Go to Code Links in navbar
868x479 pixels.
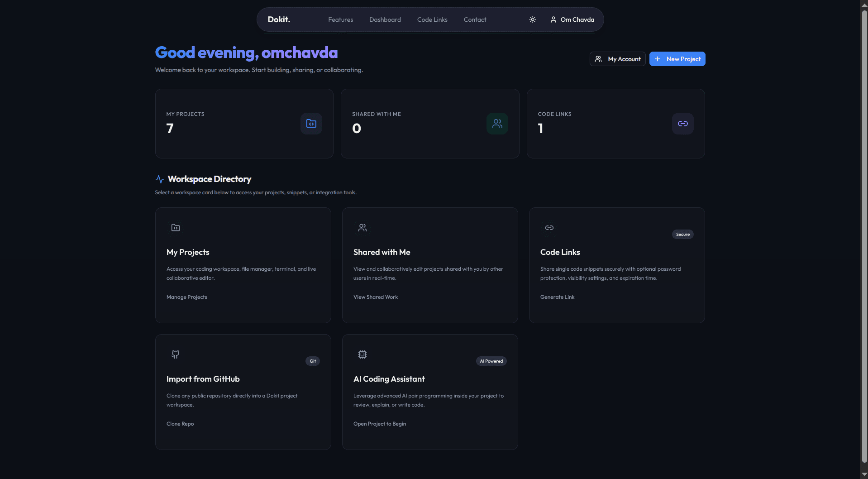(432, 19)
